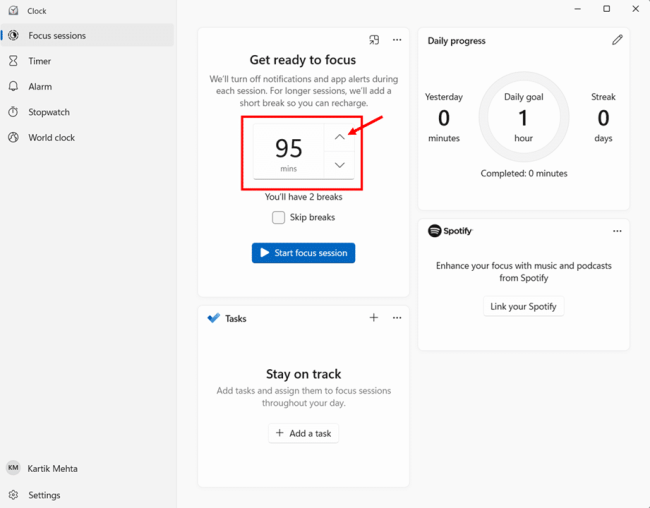Switch to the Timer page
The image size is (650, 508).
(87, 61)
